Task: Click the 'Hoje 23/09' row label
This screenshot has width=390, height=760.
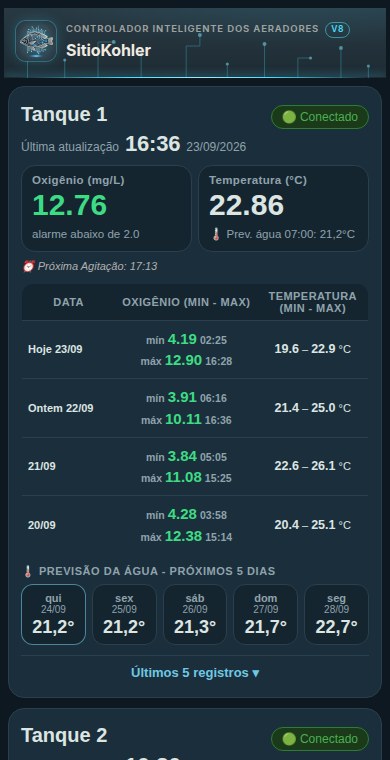Action: tap(55, 349)
